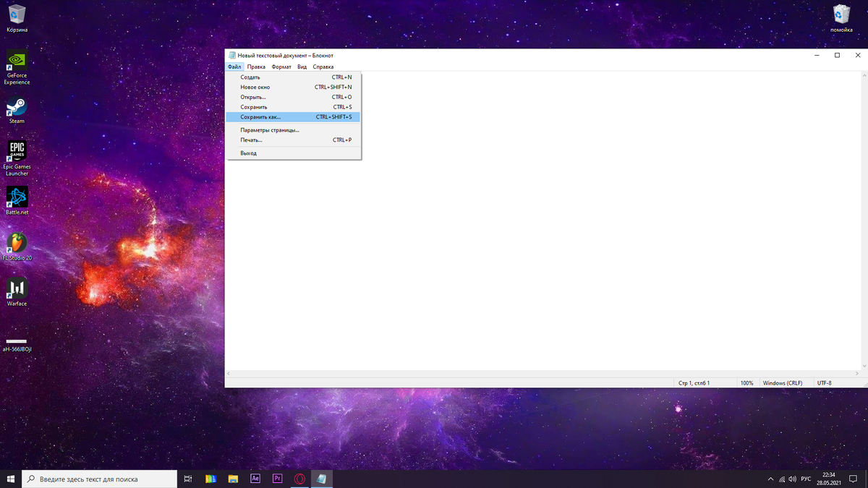Select the FL Studio 20 desktop shortcut
Viewport: 868px width, 488px height.
[x=17, y=247]
